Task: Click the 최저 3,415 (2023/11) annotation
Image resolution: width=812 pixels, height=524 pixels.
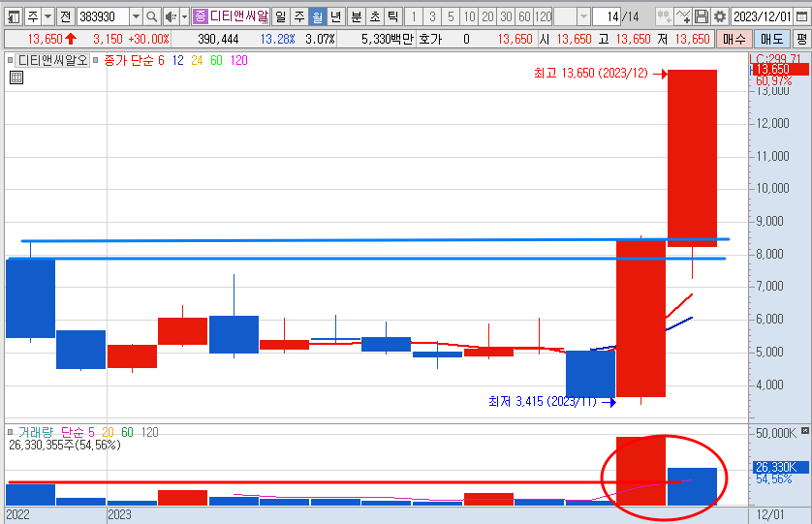Action: [543, 401]
